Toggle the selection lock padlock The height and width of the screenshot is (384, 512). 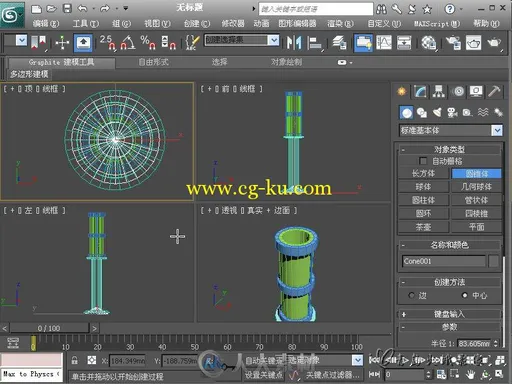click(x=75, y=360)
